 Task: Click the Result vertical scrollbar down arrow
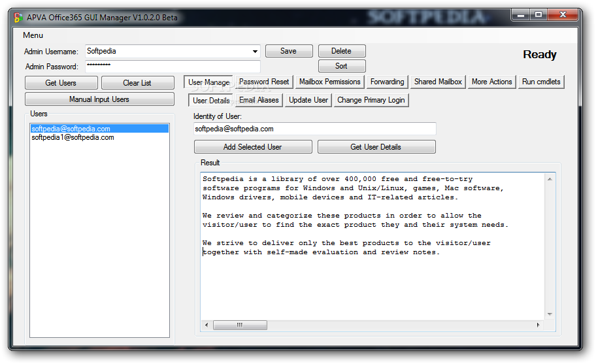(550, 314)
